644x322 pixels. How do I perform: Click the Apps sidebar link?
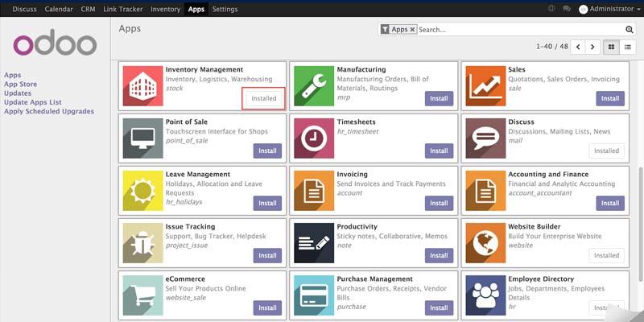point(12,75)
